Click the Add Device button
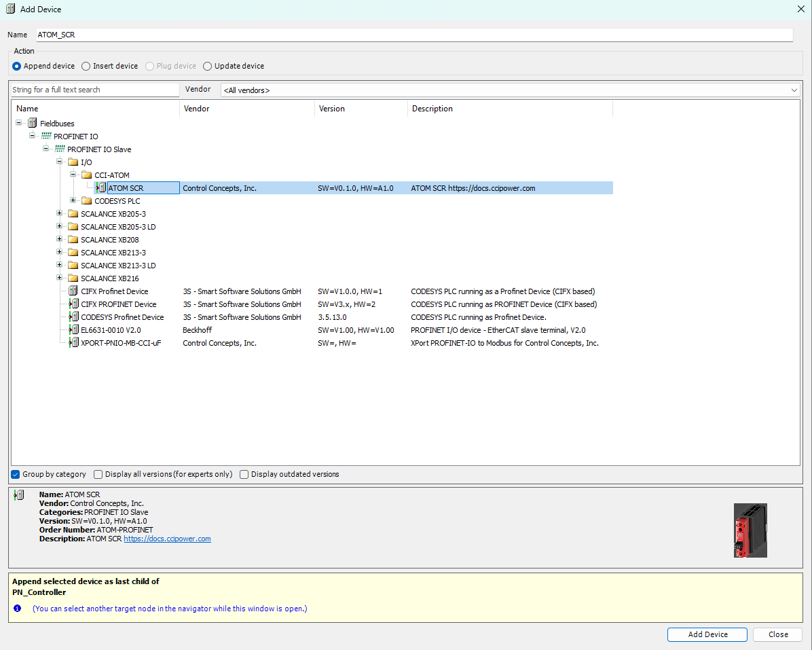812x650 pixels. [707, 634]
